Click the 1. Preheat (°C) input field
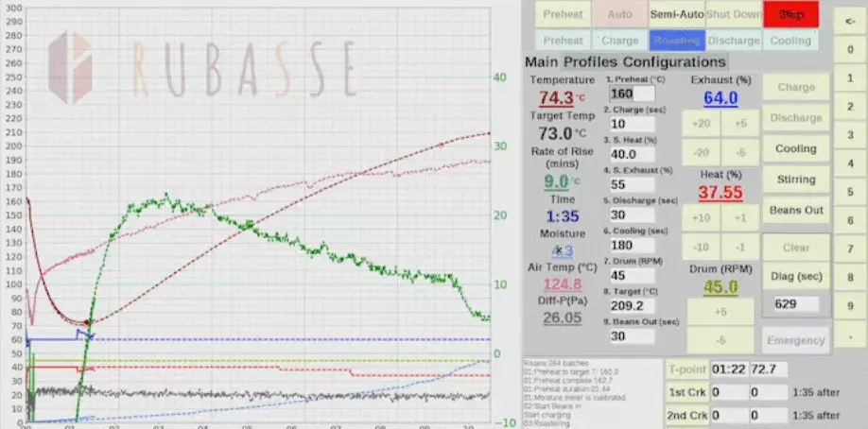This screenshot has width=868, height=429. pyautogui.click(x=632, y=94)
